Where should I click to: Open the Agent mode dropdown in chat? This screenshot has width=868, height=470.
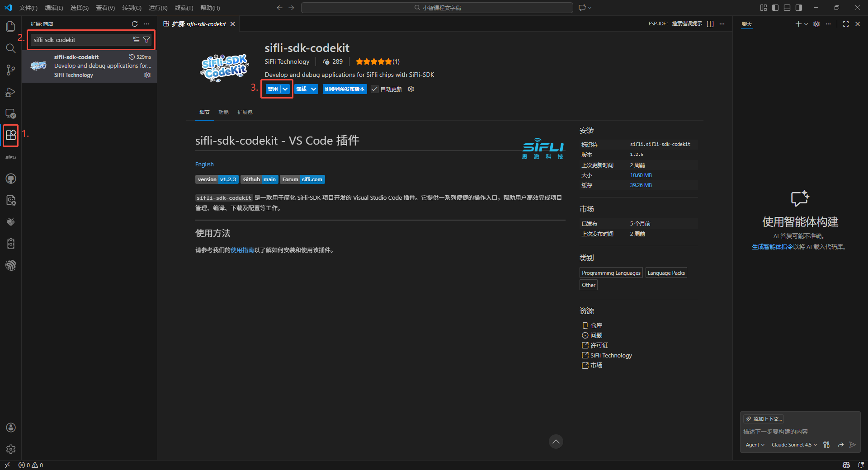tap(755, 445)
